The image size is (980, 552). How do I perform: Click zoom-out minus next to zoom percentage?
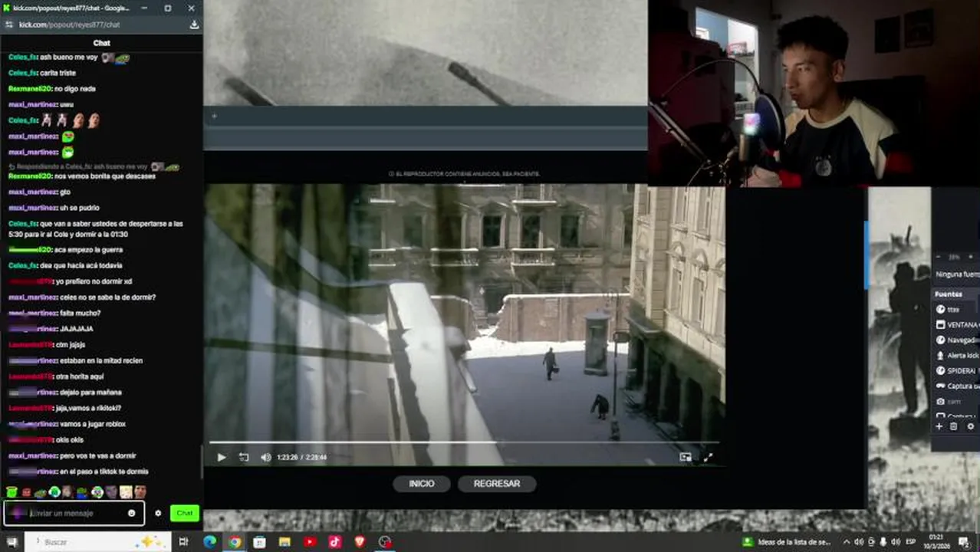point(939,257)
